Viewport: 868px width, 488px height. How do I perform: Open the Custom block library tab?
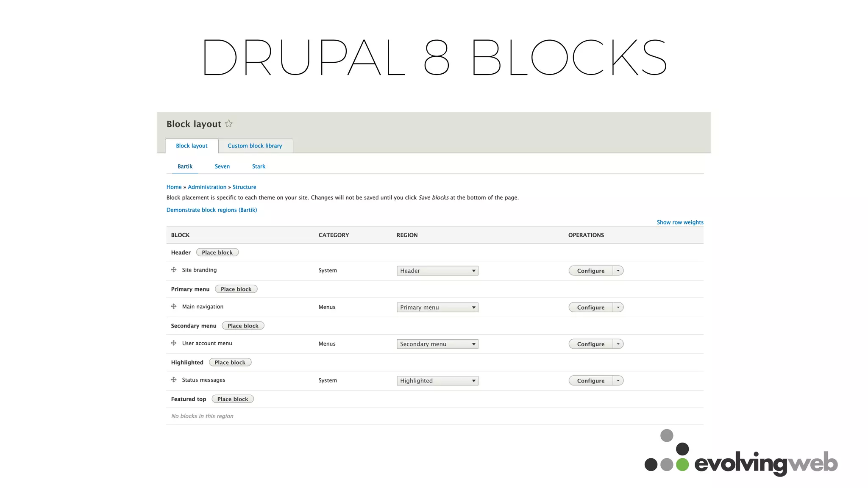pos(255,146)
